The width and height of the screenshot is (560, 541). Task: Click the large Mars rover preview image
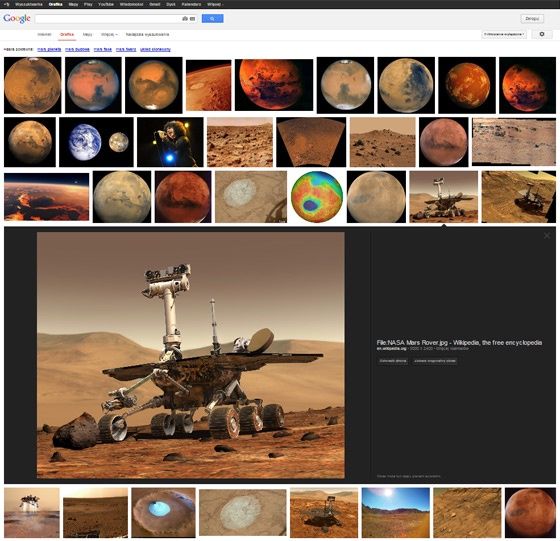pos(191,355)
